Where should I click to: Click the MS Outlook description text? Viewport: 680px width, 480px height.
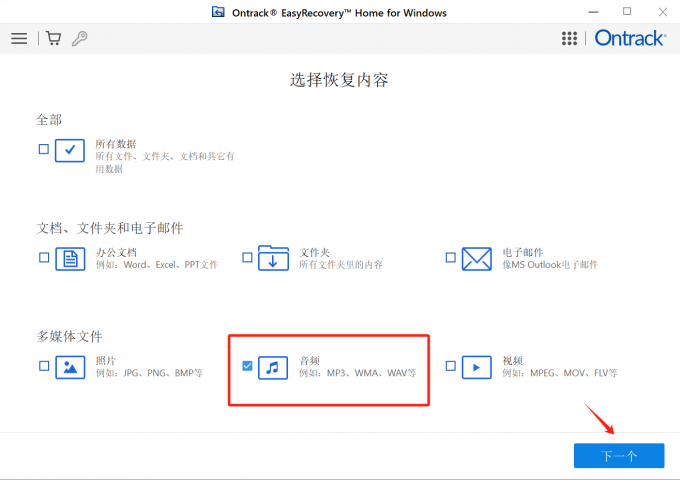[x=550, y=264]
